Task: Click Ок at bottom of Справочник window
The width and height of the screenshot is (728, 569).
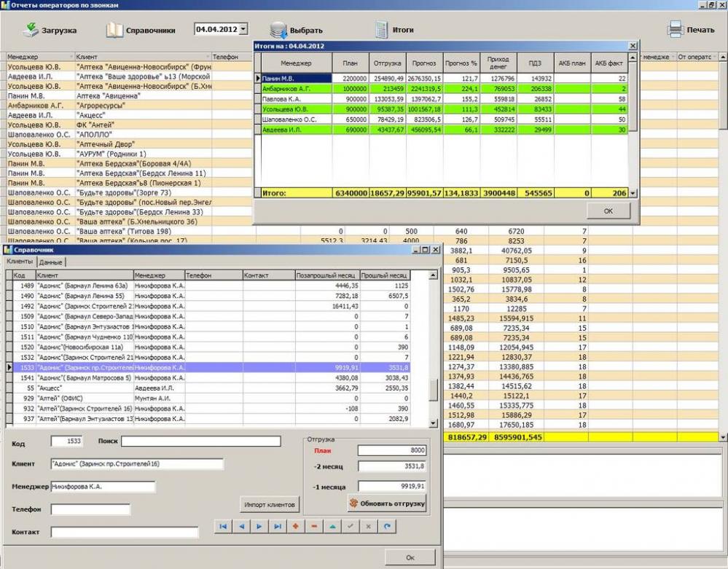Action: tap(410, 557)
